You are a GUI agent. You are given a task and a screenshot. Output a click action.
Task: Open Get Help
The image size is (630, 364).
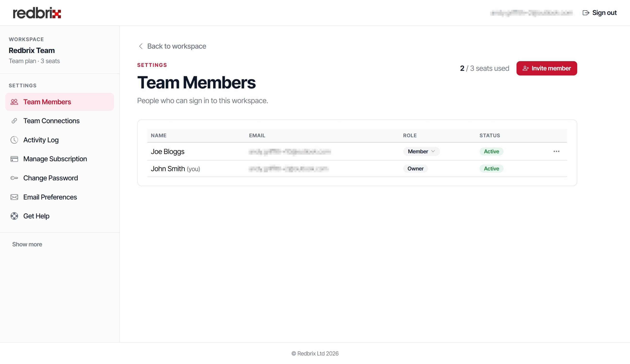[59, 216]
